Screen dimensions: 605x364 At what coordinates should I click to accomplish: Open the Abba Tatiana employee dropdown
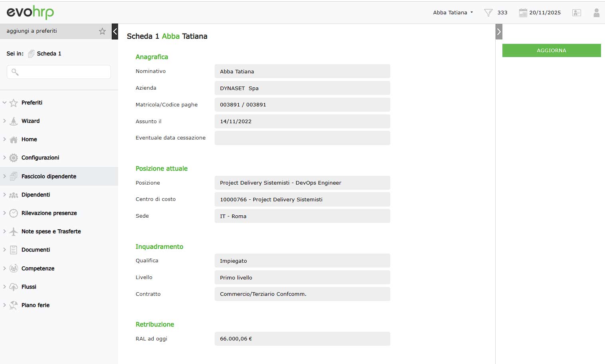coord(453,13)
